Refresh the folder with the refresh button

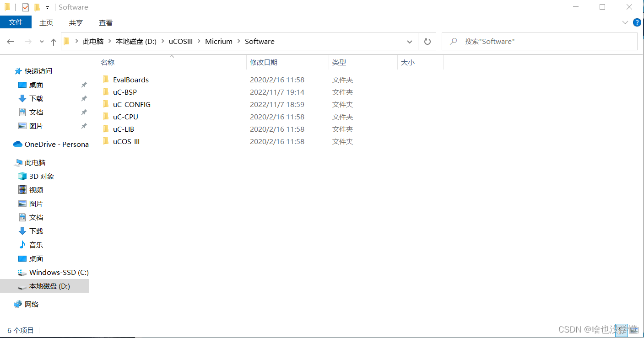pyautogui.click(x=428, y=42)
